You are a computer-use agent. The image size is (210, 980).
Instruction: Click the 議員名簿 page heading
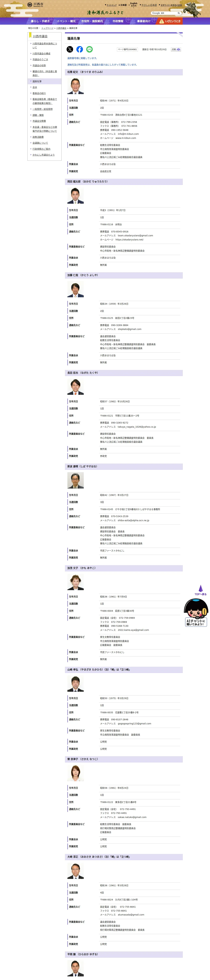74,38
